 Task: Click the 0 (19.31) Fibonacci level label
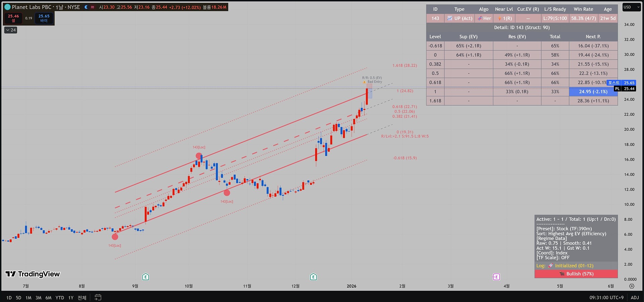coord(405,132)
